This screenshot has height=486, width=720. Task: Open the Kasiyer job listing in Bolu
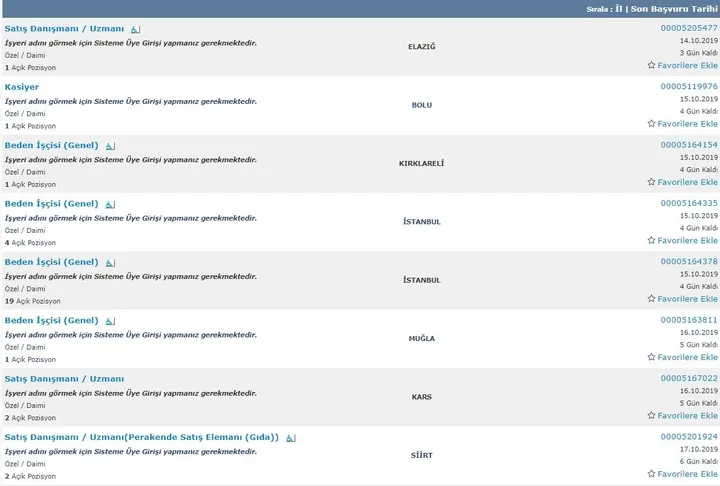pyautogui.click(x=22, y=87)
